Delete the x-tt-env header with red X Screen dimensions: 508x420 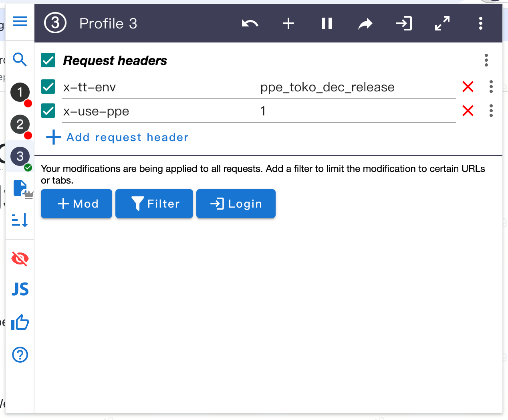tap(468, 87)
